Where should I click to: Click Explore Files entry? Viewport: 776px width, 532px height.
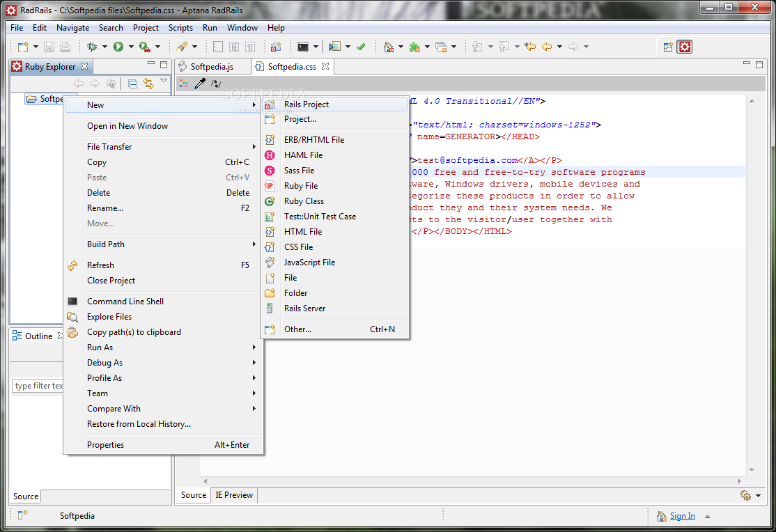pos(163,317)
